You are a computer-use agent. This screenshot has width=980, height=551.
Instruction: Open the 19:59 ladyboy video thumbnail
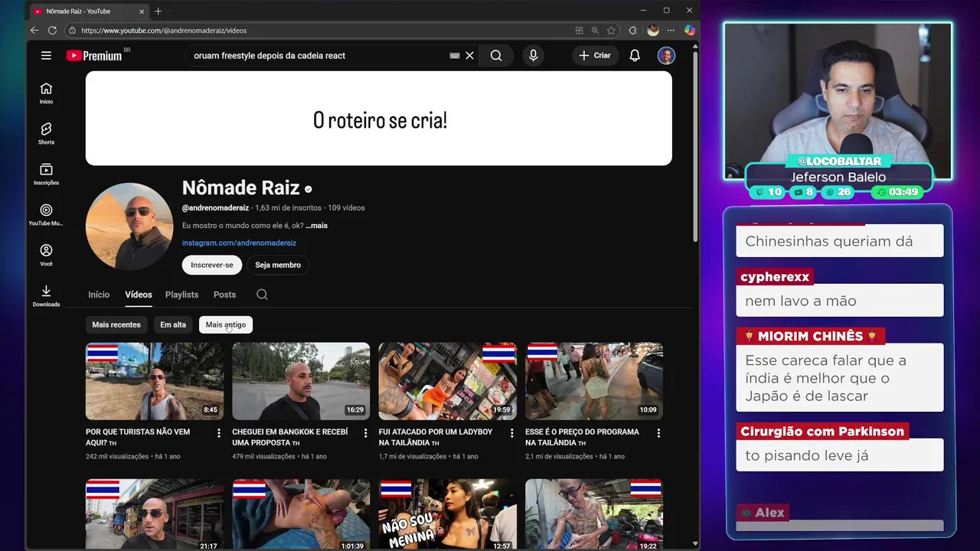coord(448,380)
